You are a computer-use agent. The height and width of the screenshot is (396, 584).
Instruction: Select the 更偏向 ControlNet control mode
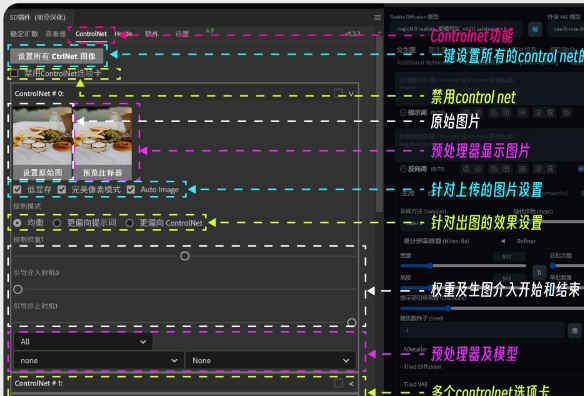(x=129, y=223)
